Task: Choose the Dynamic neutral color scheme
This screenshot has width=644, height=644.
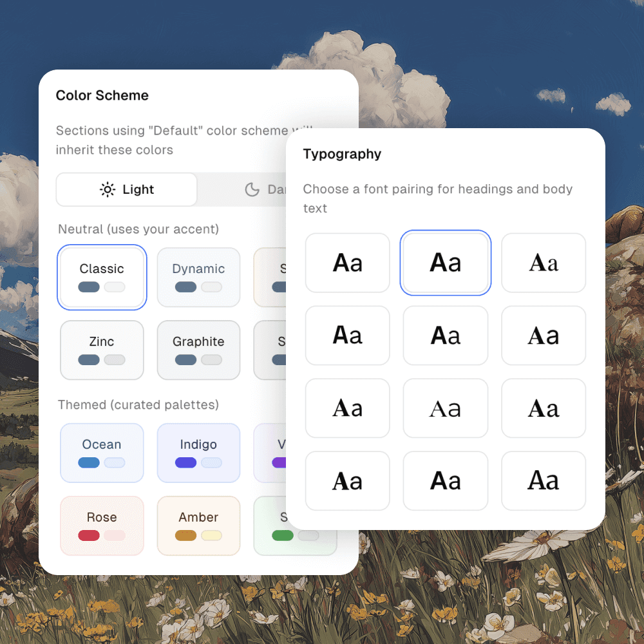Action: tap(198, 277)
